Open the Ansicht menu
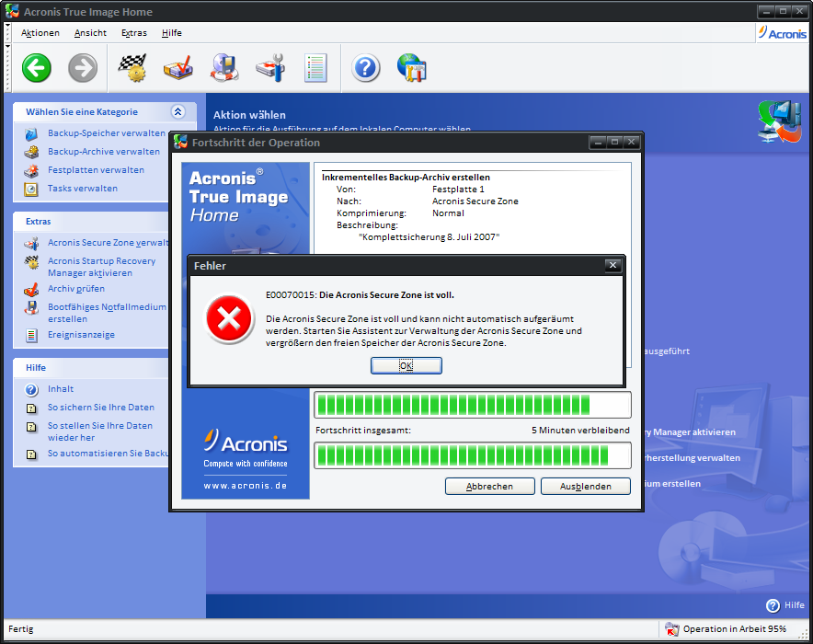Image resolution: width=813 pixels, height=644 pixels. tap(90, 33)
